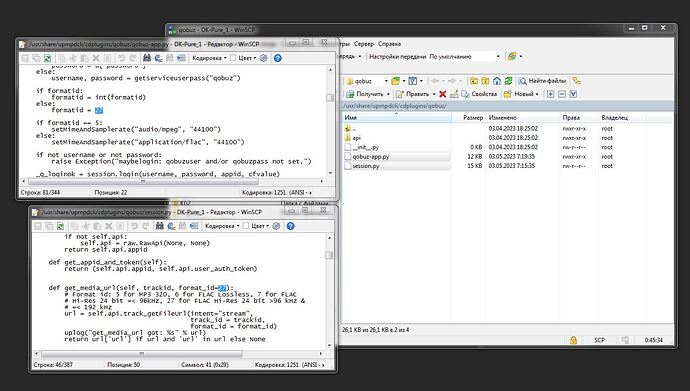Open Encoding dropdown in session.py editor
Image resolution: width=690 pixels, height=391 pixels.
tap(222, 226)
